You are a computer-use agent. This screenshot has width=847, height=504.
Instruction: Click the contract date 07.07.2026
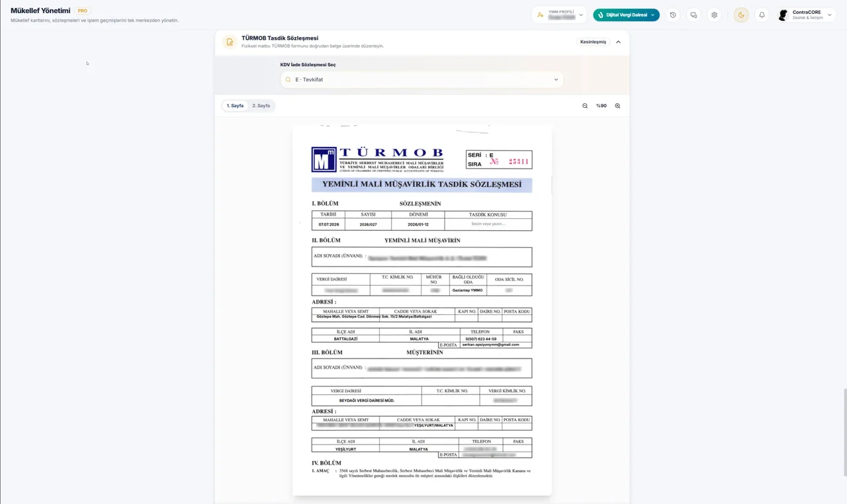pyautogui.click(x=329, y=225)
